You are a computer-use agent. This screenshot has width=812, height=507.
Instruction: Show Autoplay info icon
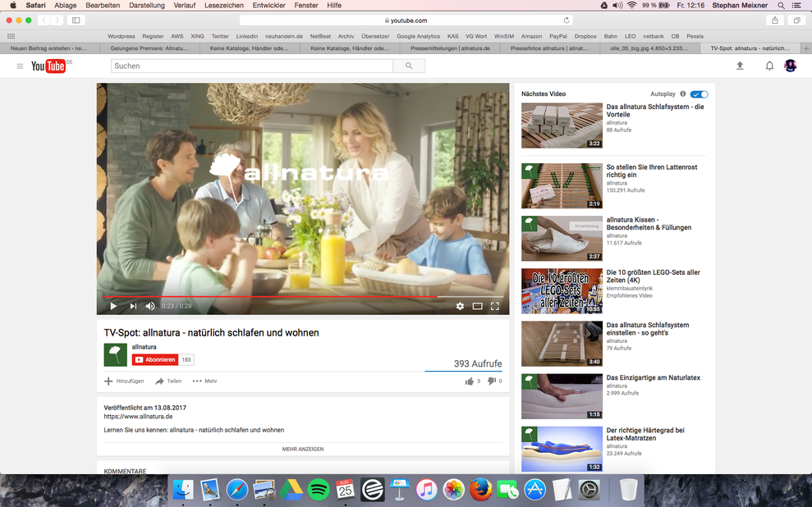[x=682, y=94]
